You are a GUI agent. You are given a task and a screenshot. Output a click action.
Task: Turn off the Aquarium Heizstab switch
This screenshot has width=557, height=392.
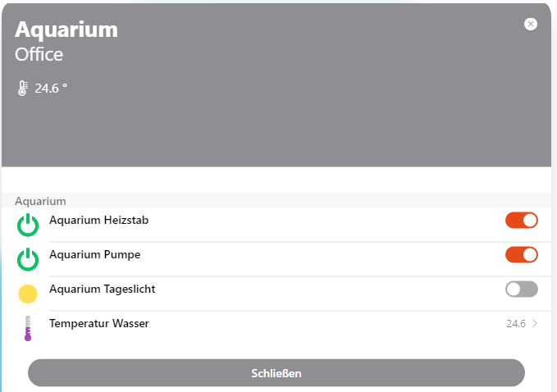tap(521, 220)
